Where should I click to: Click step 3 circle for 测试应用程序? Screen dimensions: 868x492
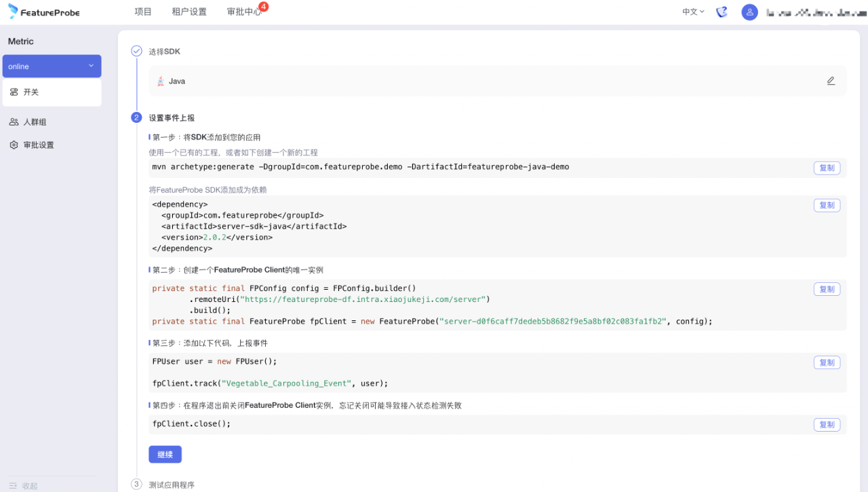pyautogui.click(x=136, y=485)
